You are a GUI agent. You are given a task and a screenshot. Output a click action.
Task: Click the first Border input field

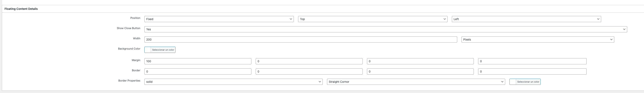198,71
